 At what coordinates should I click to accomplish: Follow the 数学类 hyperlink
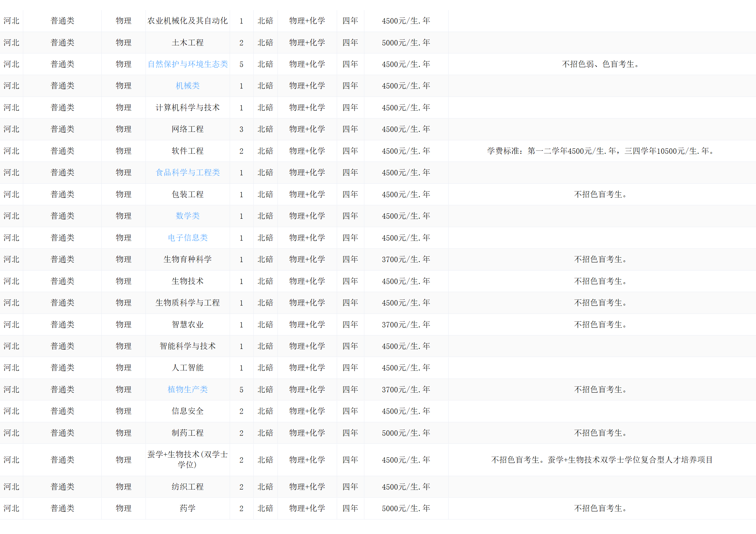click(188, 216)
